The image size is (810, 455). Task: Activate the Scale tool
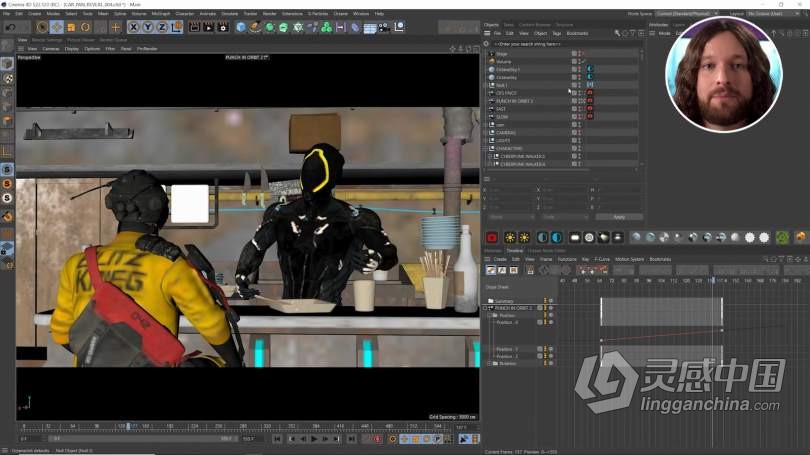pos(71,27)
